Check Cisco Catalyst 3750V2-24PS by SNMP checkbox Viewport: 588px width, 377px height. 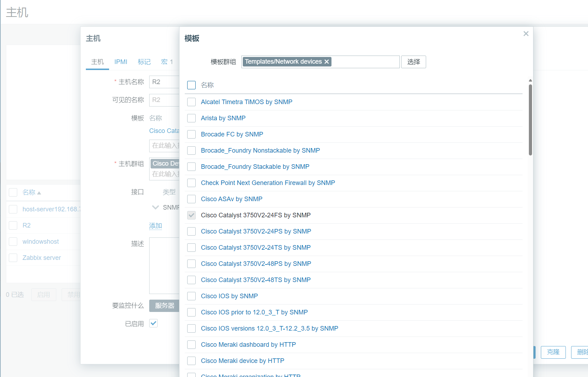click(x=191, y=231)
